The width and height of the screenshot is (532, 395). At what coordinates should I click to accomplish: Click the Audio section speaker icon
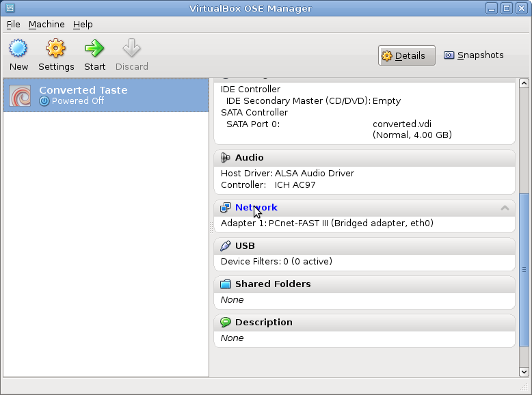click(225, 158)
